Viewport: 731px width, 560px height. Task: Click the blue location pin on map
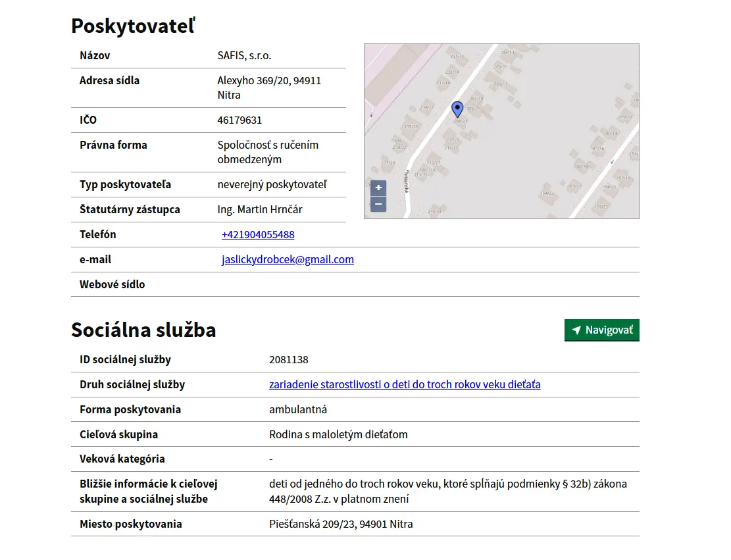click(457, 109)
